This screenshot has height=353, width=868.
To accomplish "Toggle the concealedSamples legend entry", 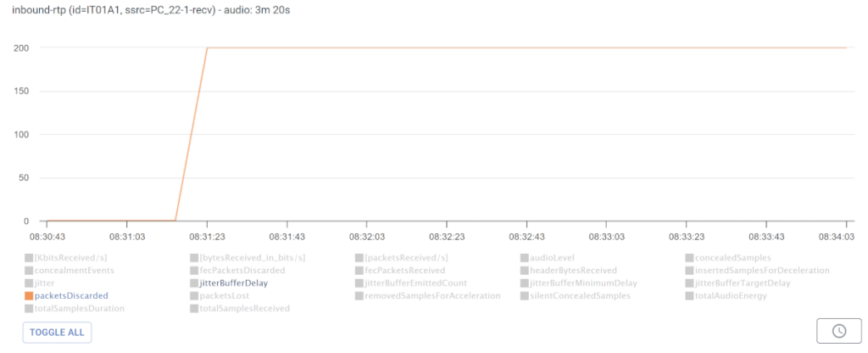I will click(x=732, y=257).
